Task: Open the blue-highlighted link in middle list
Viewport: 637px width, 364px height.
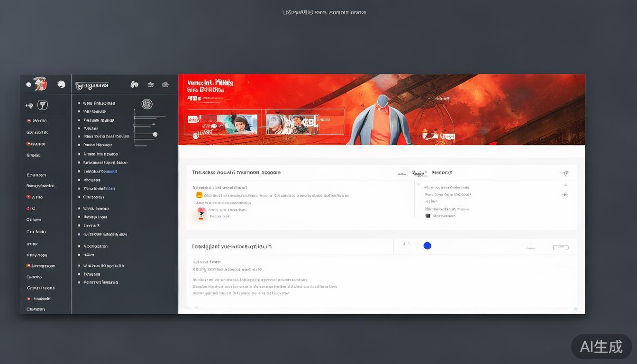Action: click(100, 171)
